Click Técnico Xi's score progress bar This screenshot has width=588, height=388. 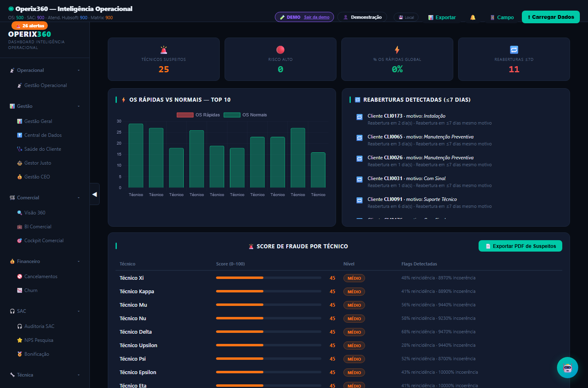click(269, 278)
